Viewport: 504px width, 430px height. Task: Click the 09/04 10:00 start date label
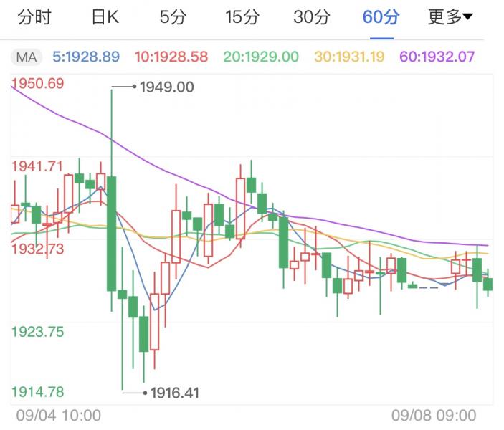[x=58, y=415]
